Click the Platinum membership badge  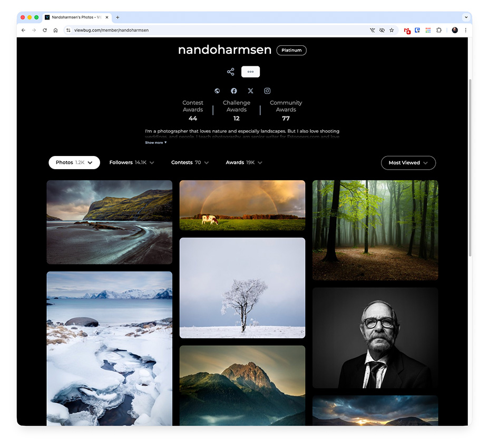[x=291, y=51]
